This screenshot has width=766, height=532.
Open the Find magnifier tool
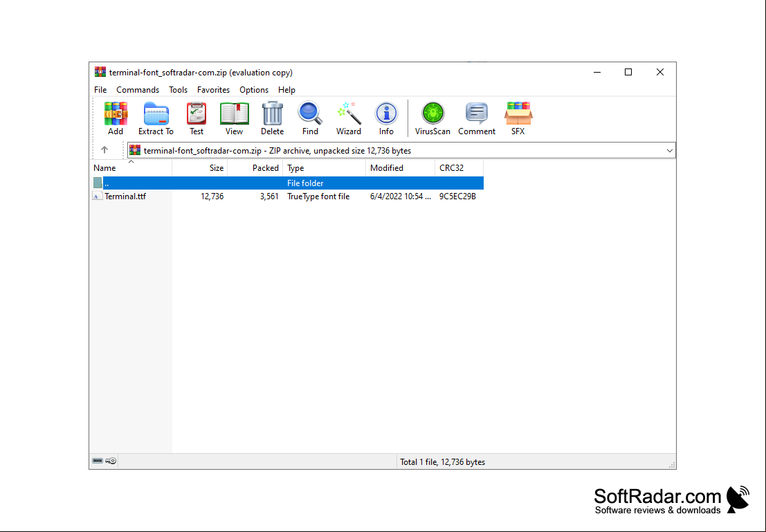310,113
